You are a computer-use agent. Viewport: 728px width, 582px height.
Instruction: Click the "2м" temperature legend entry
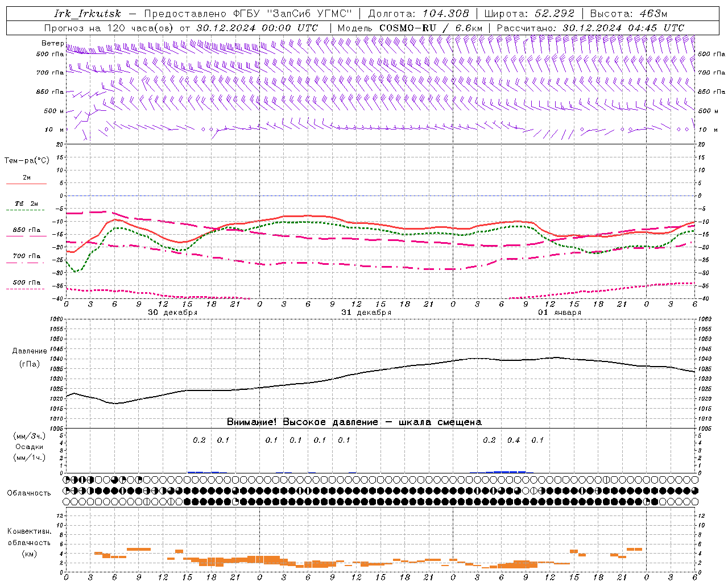click(27, 178)
